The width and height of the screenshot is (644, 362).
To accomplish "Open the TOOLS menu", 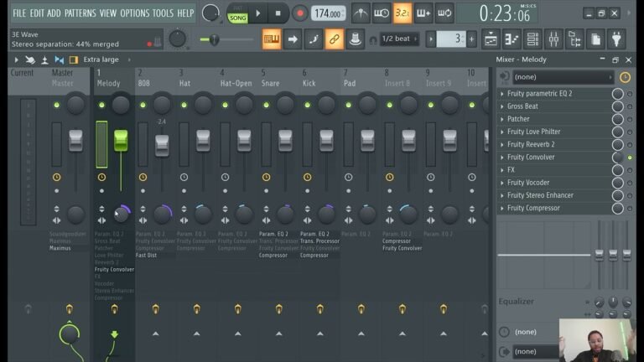I will pos(163,13).
